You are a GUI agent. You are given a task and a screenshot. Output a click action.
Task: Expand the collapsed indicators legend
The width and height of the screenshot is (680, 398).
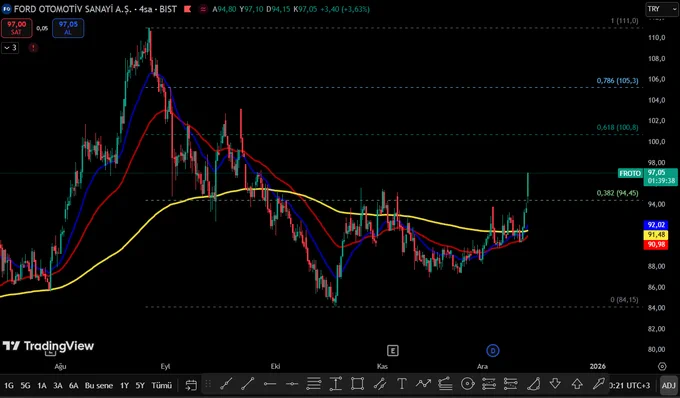(x=10, y=48)
